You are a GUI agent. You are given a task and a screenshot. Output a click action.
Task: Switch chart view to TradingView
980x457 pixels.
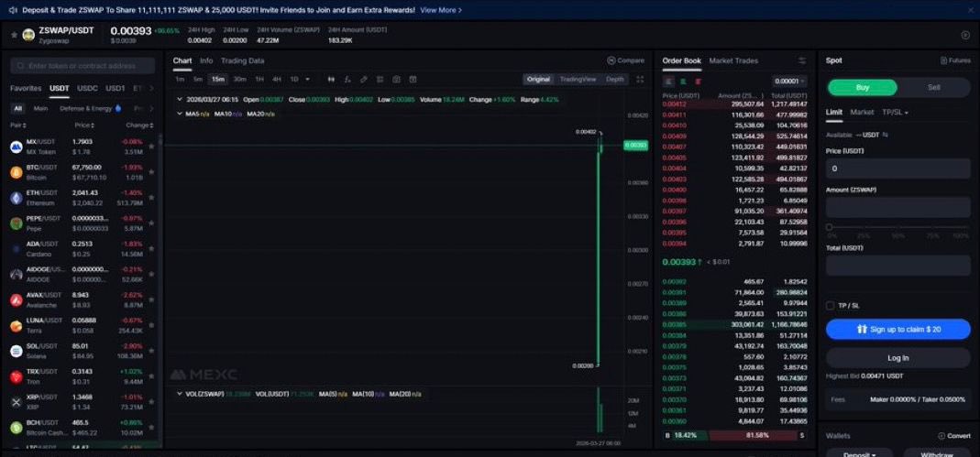[x=578, y=80]
